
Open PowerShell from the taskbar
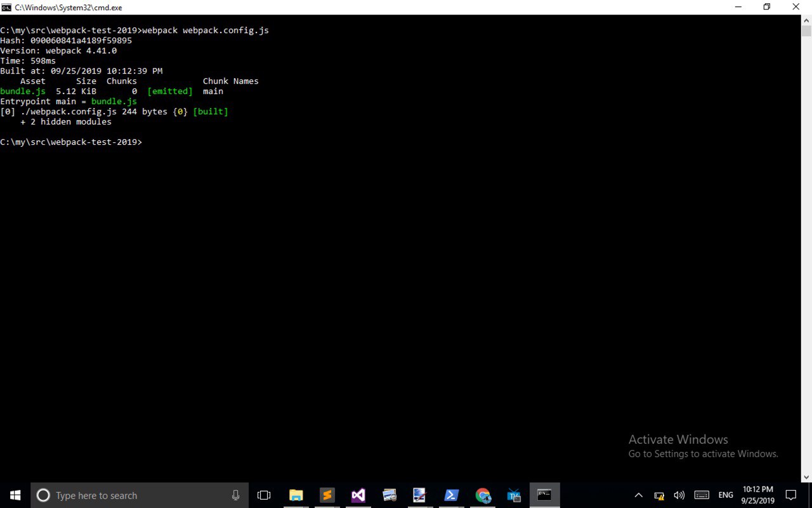pyautogui.click(x=451, y=495)
